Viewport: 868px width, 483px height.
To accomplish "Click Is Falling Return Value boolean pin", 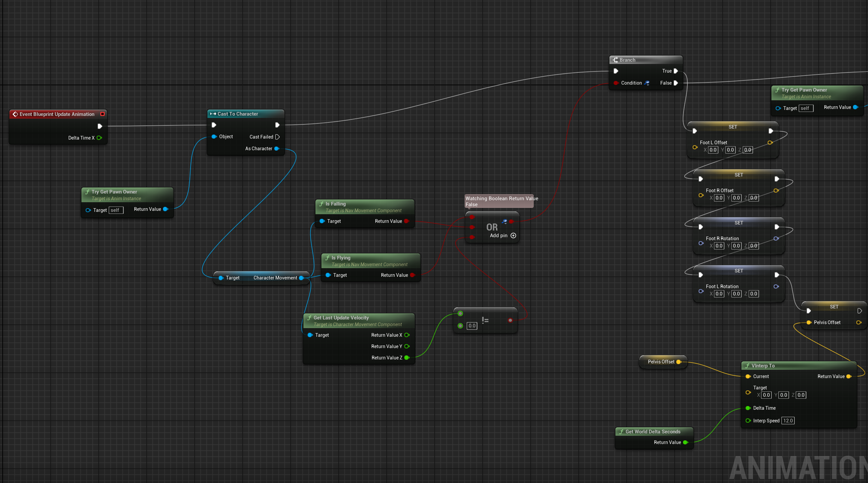I will coord(407,221).
